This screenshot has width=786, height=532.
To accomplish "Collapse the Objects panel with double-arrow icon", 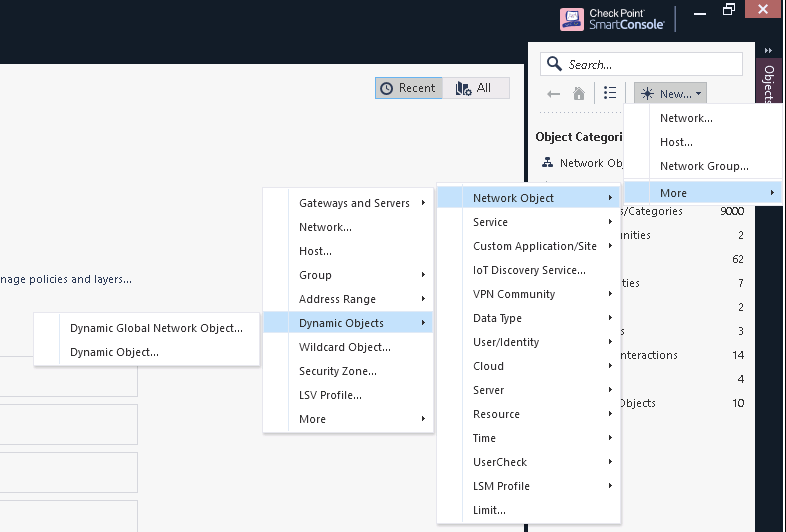I will 768,51.
